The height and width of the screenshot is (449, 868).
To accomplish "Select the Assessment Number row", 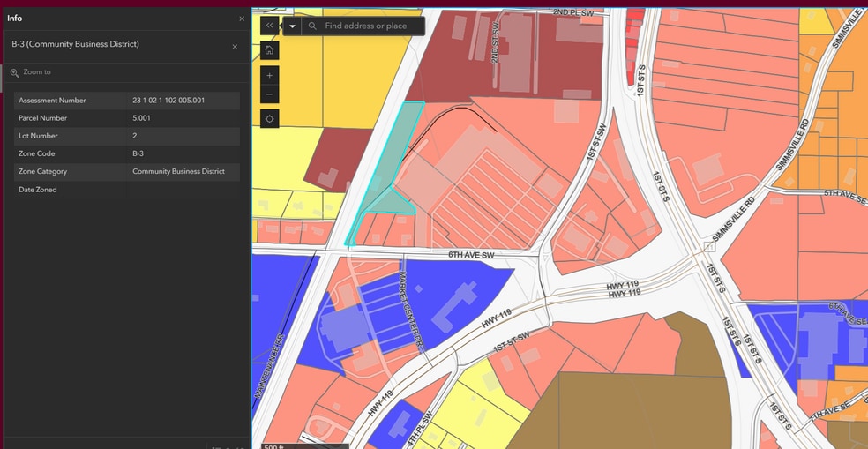I will pyautogui.click(x=123, y=101).
